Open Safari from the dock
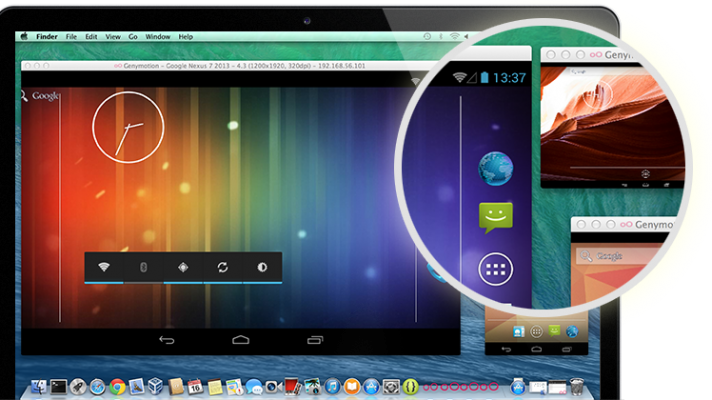The image size is (712, 400). (97, 387)
